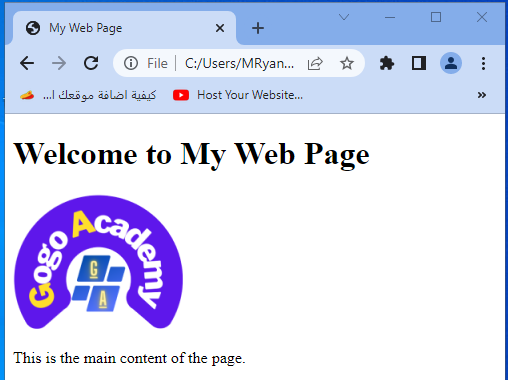Close the browser window
Screen dimensions: 508x380
(482, 17)
